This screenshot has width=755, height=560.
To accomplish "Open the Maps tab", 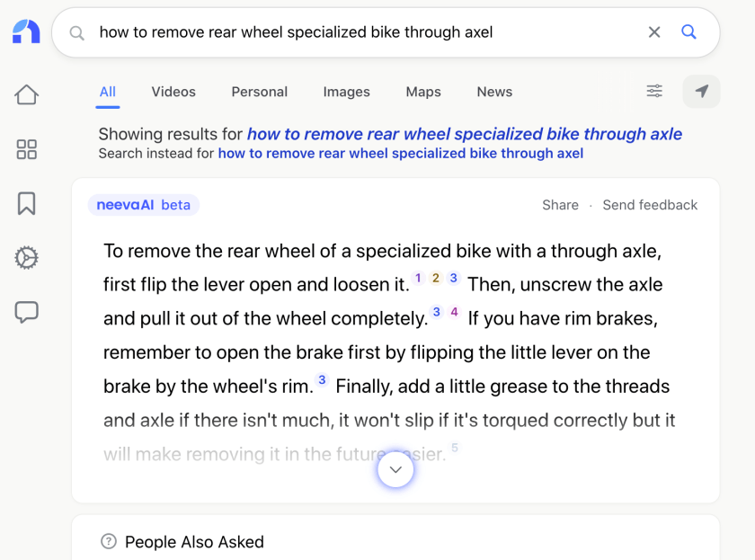I will click(423, 92).
